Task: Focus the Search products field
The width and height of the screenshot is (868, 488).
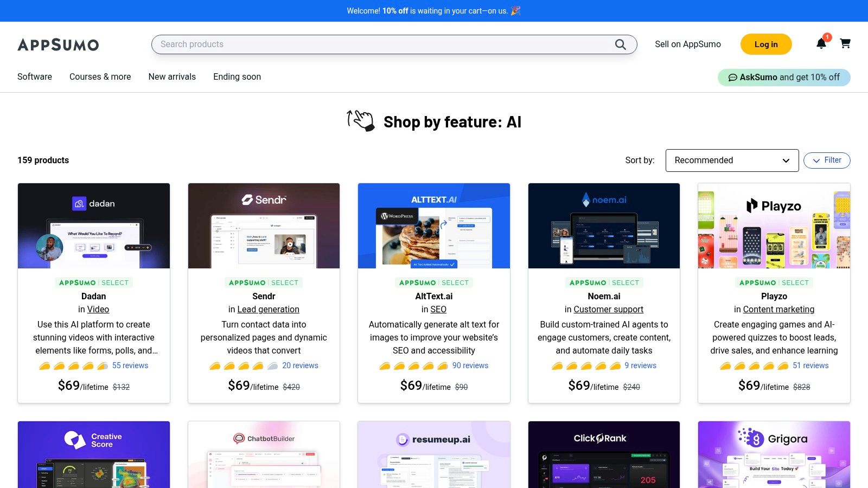Action: [x=380, y=44]
